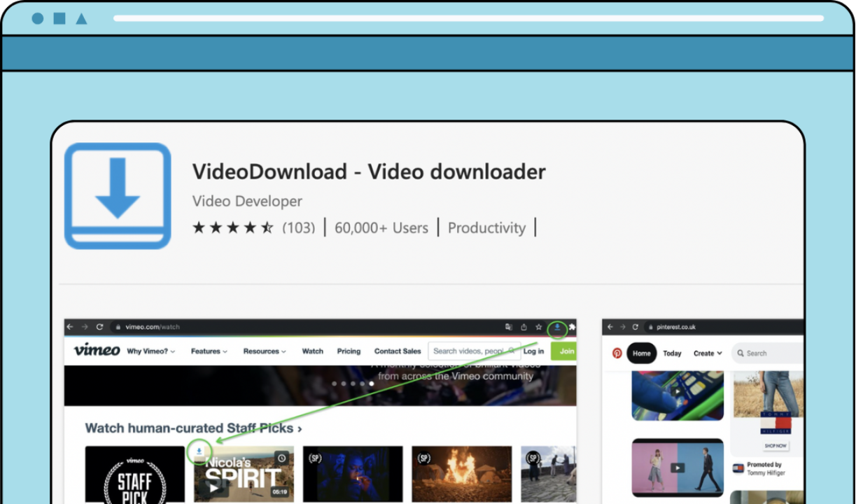Select the last carousel dot indicator
The image size is (856, 504).
[372, 384]
